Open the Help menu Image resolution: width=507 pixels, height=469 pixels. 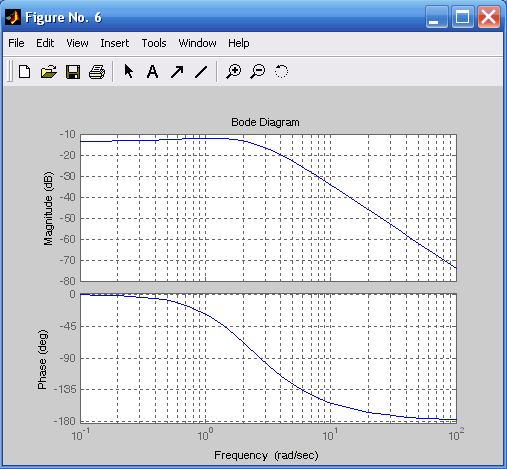pos(239,43)
